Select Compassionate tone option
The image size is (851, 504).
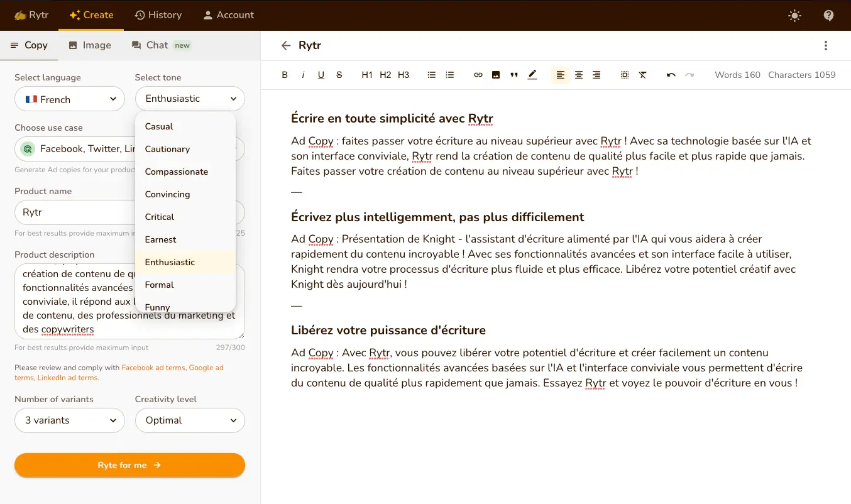pyautogui.click(x=185, y=172)
